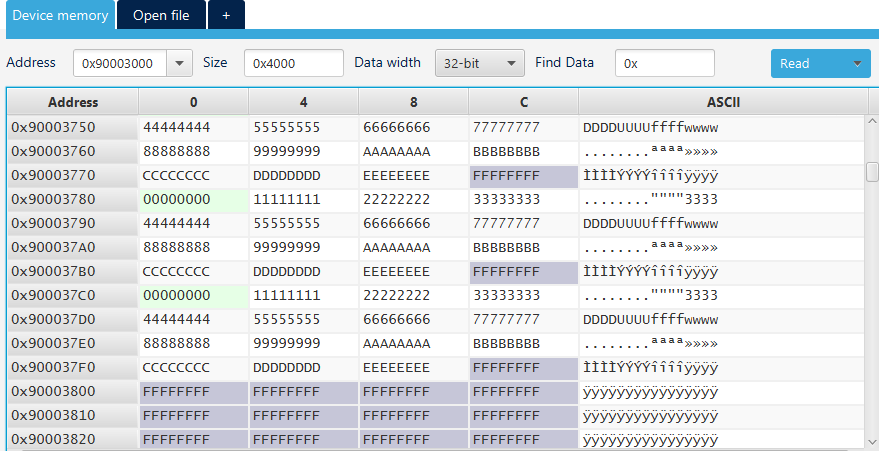Click green 00000000 cell in row 0x900037C0
Viewport: 879px width, 451px height.
tap(193, 295)
